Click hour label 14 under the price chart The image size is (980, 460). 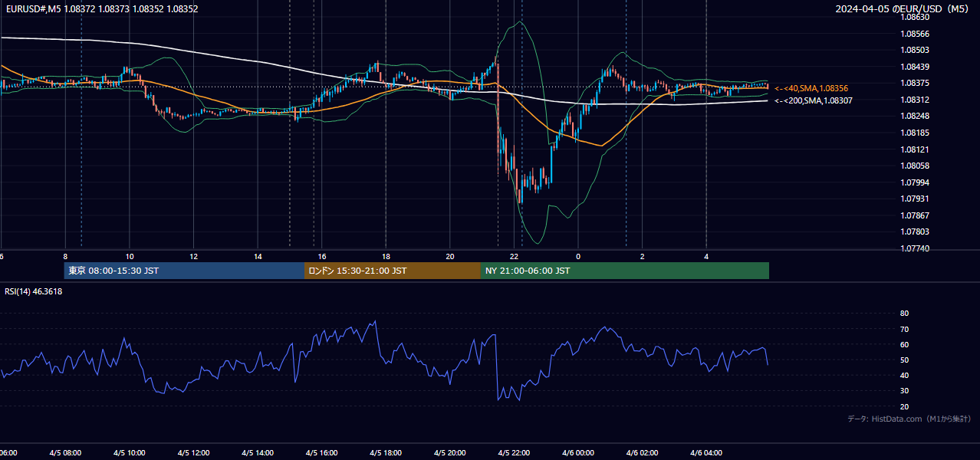tap(258, 257)
